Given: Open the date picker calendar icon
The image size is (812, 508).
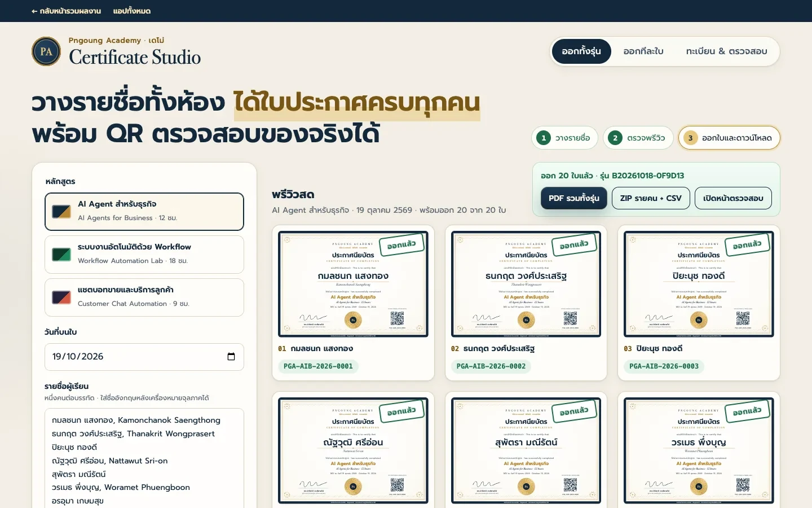Looking at the screenshot, I should pos(231,357).
